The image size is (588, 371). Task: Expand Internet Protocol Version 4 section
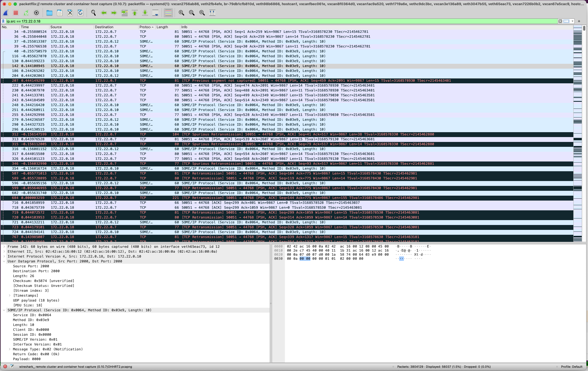coord(4,256)
